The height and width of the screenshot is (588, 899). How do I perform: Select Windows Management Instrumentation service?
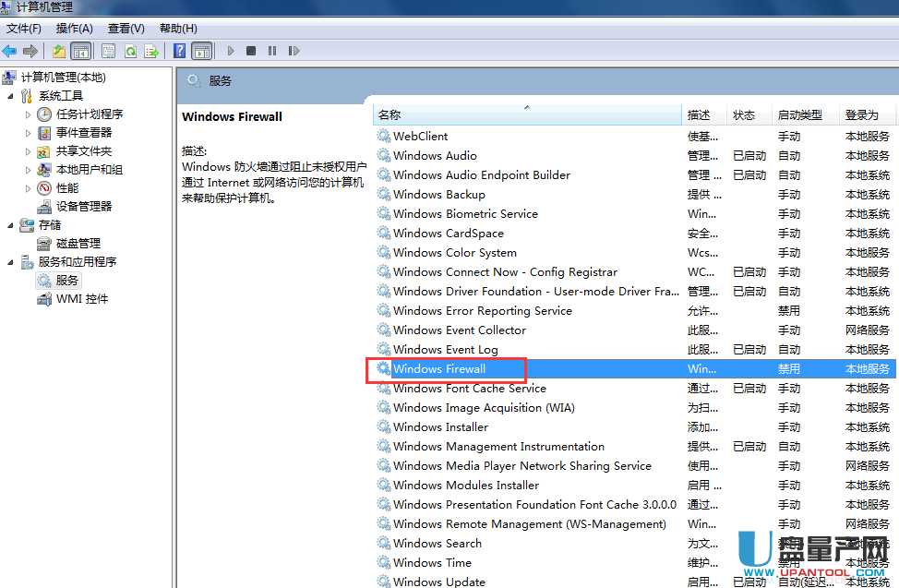(x=634, y=446)
